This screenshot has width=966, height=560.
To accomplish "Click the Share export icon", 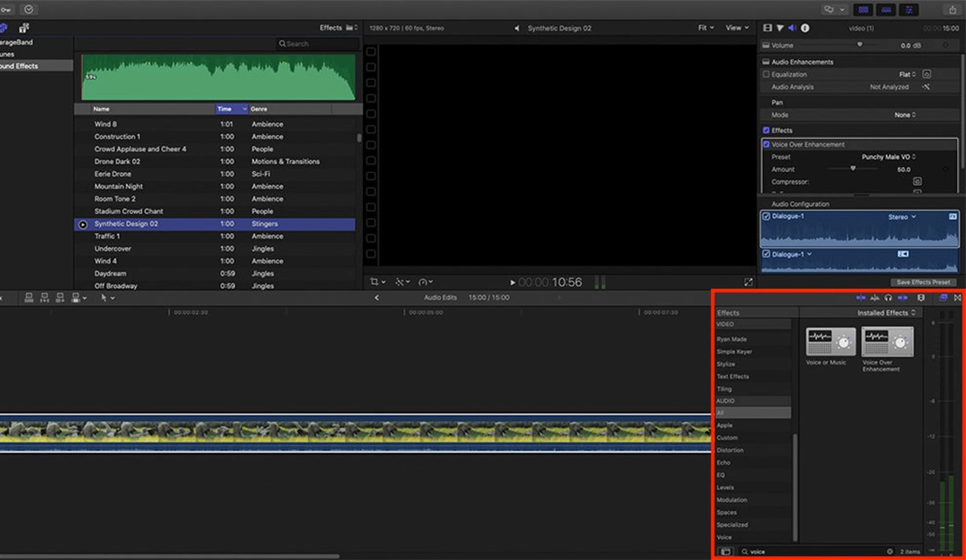I will (x=952, y=10).
